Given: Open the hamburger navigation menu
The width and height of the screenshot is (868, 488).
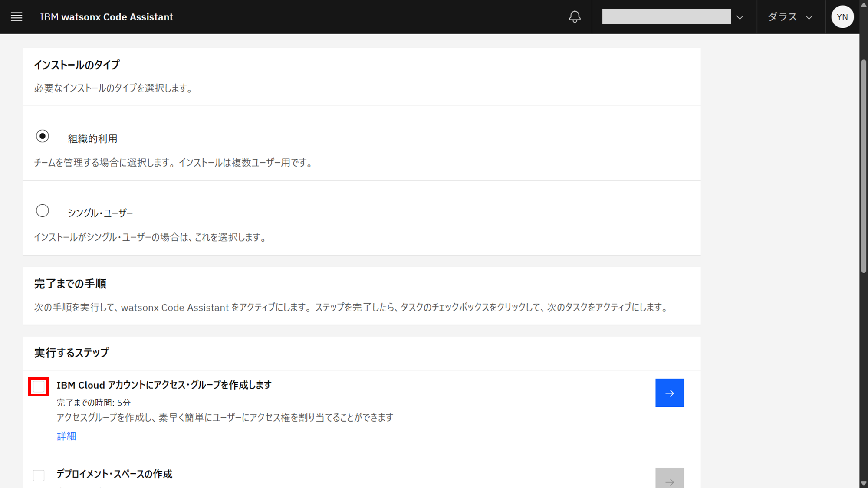Looking at the screenshot, I should [16, 17].
